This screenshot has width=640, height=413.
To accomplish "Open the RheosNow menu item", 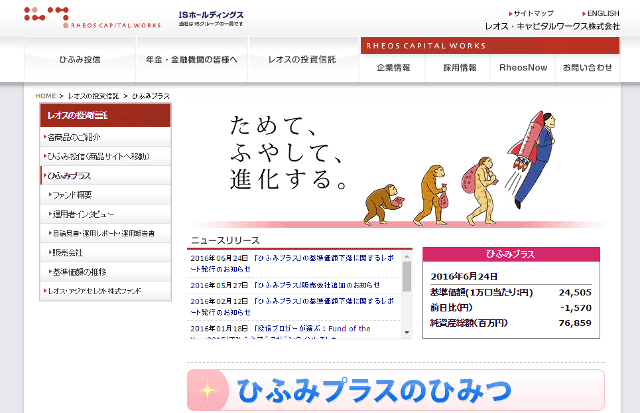I will pyautogui.click(x=523, y=68).
